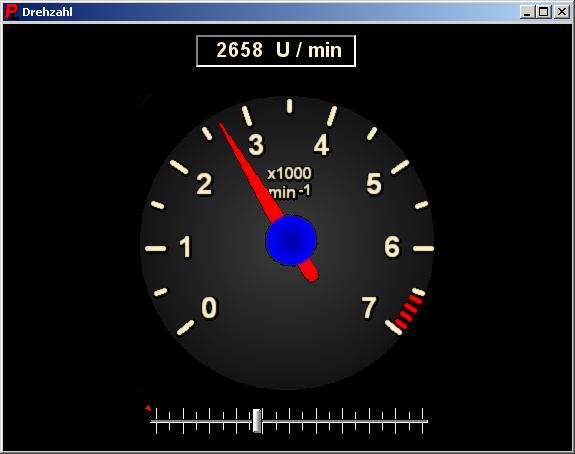Image resolution: width=575 pixels, height=454 pixels.
Task: Click the 2658 U / min readout box
Action: pyautogui.click(x=276, y=51)
